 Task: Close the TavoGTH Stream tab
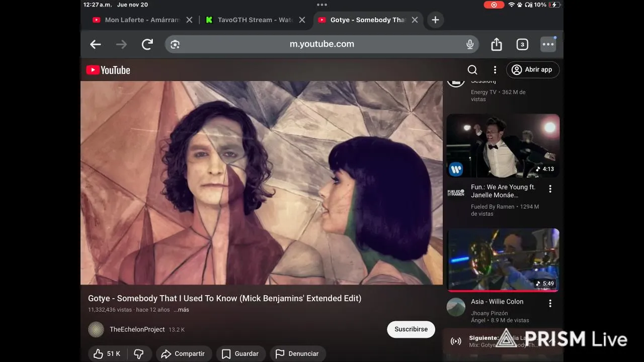pyautogui.click(x=302, y=20)
